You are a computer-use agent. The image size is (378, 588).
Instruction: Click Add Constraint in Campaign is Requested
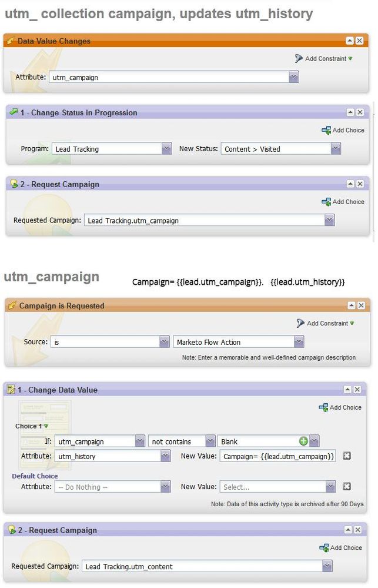tap(325, 323)
